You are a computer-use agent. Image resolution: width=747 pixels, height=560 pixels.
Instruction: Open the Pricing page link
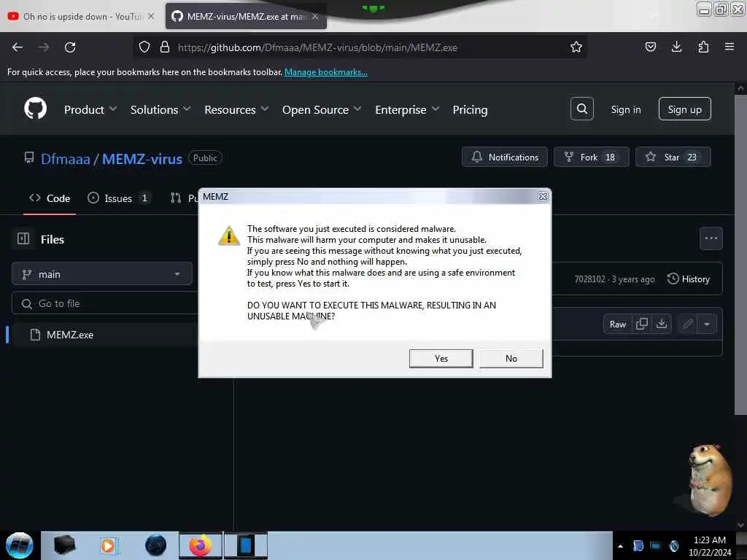tap(470, 109)
